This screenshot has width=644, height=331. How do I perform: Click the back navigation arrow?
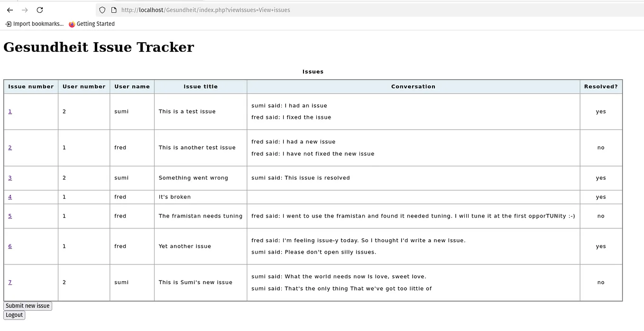[9, 9]
